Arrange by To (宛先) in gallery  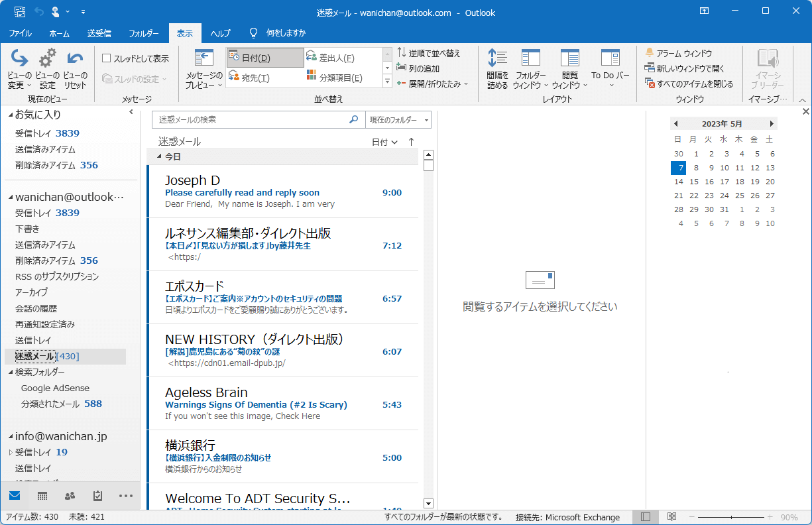pos(265,78)
